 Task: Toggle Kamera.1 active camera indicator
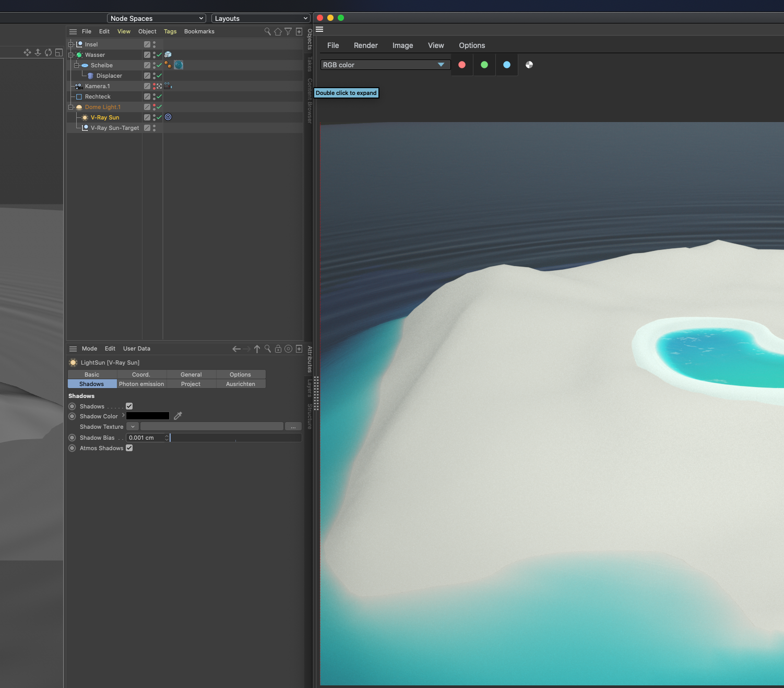[x=159, y=86]
